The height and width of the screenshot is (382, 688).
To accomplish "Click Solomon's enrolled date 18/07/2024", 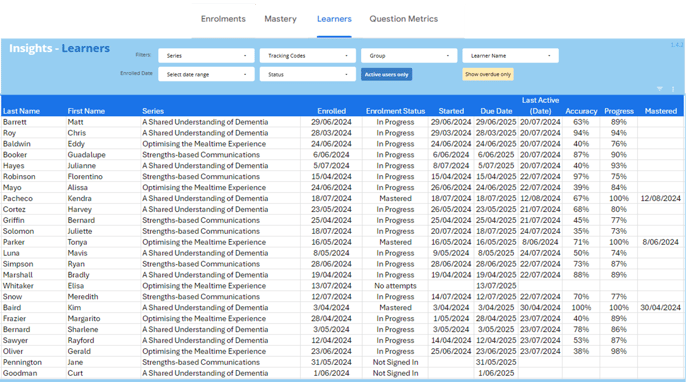I will coord(331,231).
